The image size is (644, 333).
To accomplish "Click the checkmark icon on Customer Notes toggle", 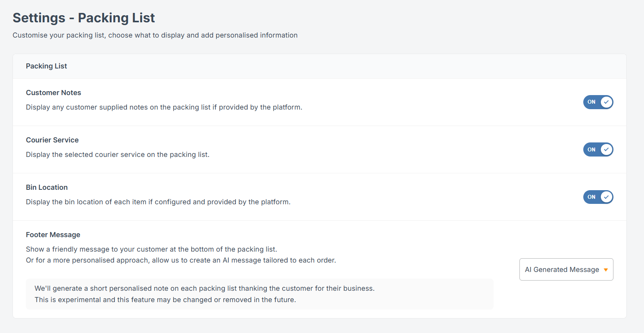I will pos(606,102).
